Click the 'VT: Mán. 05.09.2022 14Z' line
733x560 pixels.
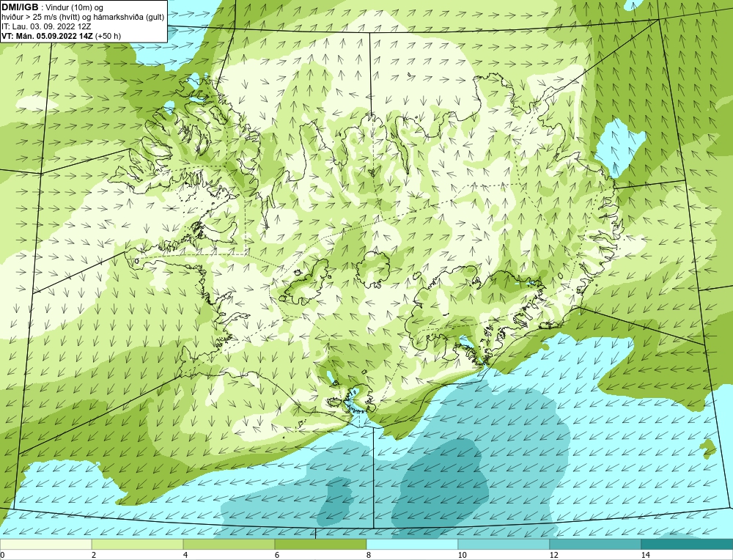tap(61, 35)
